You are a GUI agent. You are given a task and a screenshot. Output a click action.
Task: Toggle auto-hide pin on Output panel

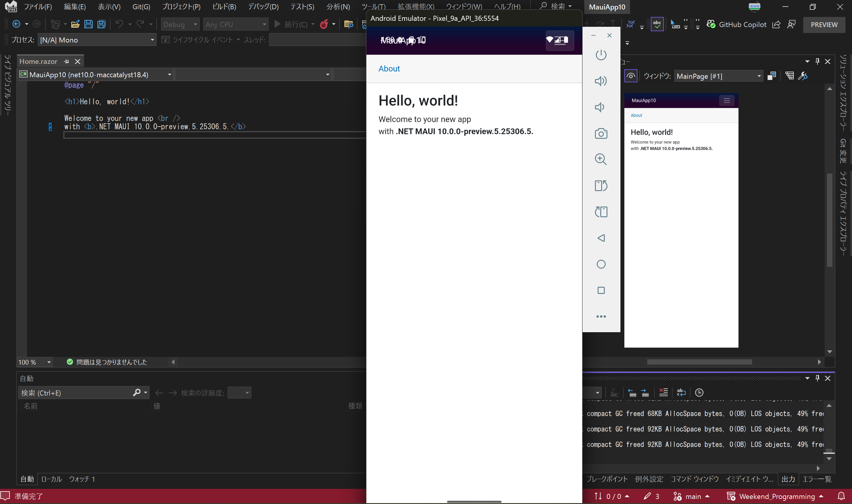817,378
